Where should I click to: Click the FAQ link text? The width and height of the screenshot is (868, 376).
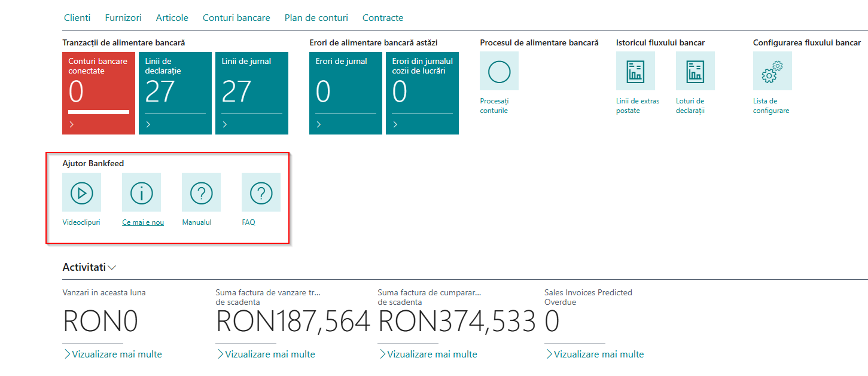(x=249, y=222)
